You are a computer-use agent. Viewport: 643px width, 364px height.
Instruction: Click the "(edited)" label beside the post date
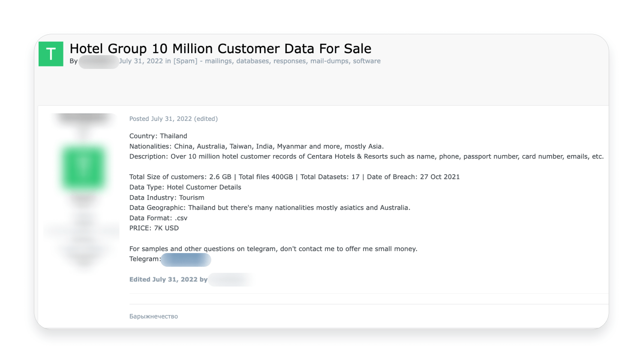tap(206, 119)
